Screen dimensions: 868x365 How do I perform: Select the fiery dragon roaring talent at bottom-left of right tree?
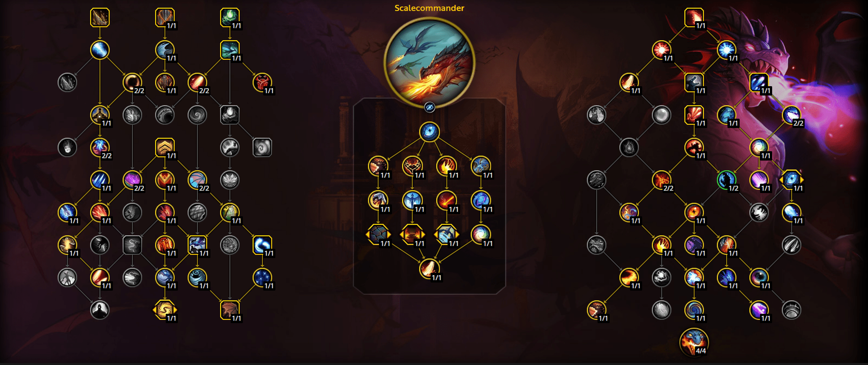[x=596, y=310]
